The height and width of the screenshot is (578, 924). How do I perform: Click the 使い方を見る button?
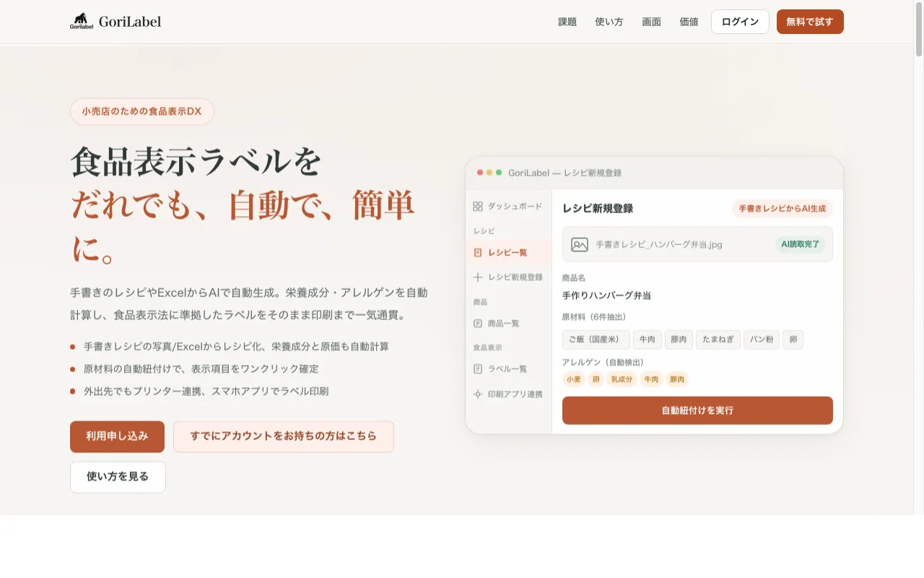(x=118, y=477)
